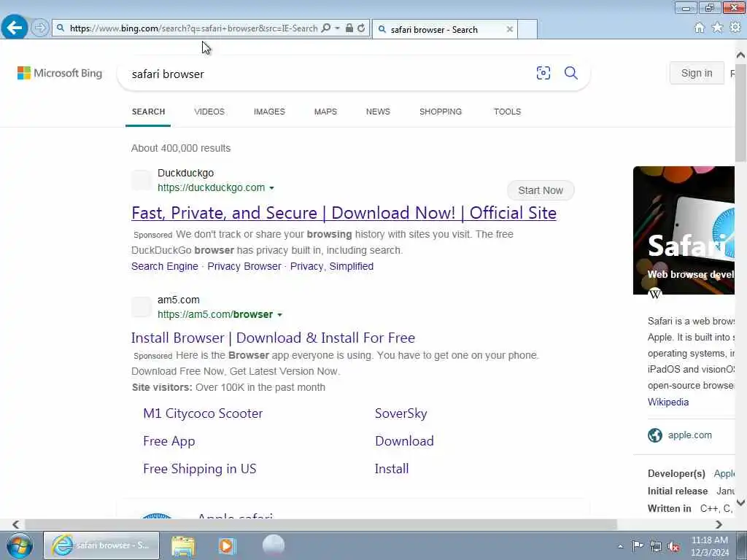Screen dimensions: 747x560
Task: Click the round grey taskbar icon
Action: pos(274,545)
